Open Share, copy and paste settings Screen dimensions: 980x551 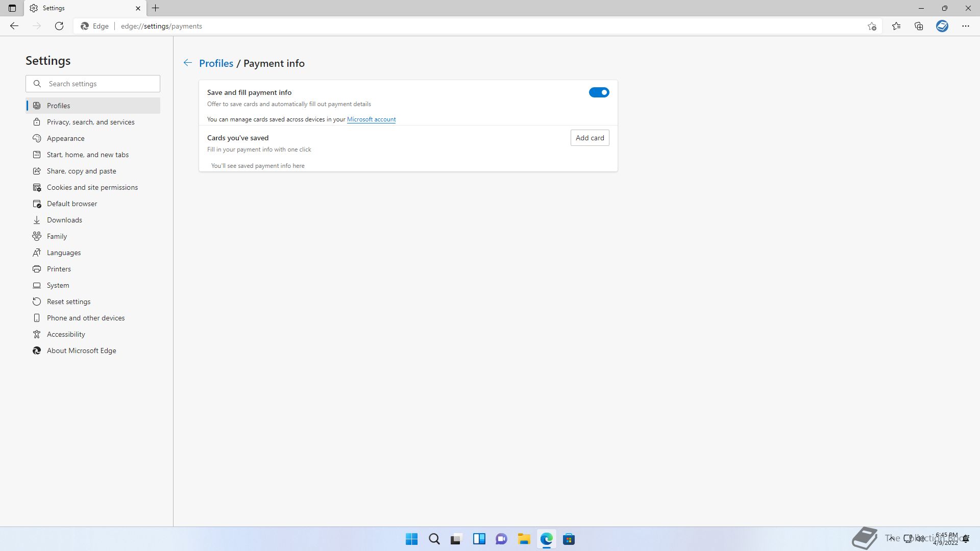(93, 171)
